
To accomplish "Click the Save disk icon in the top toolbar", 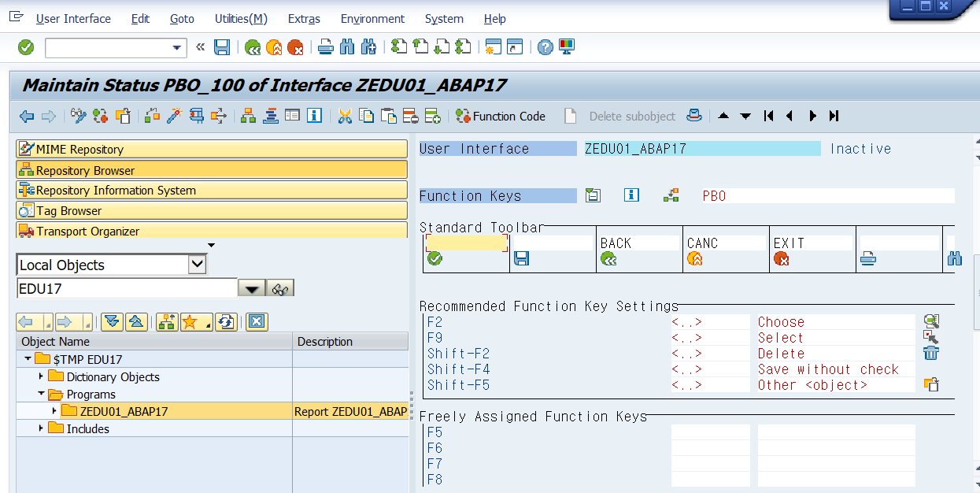I will 222,48.
